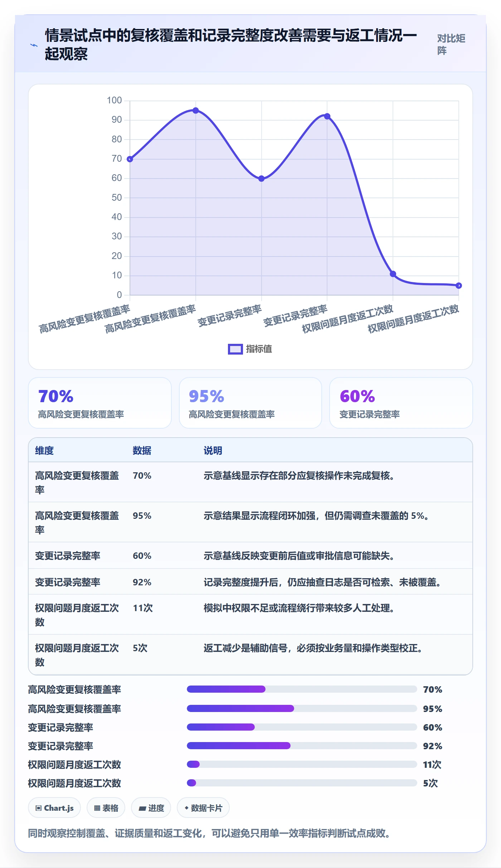Click the 95% cell in the table

pyautogui.click(x=142, y=516)
